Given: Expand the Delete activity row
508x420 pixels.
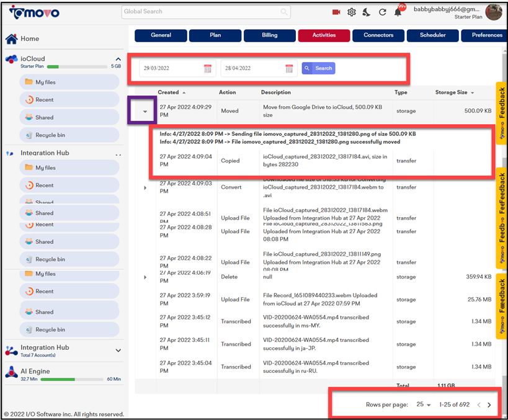Looking at the screenshot, I should point(145,277).
